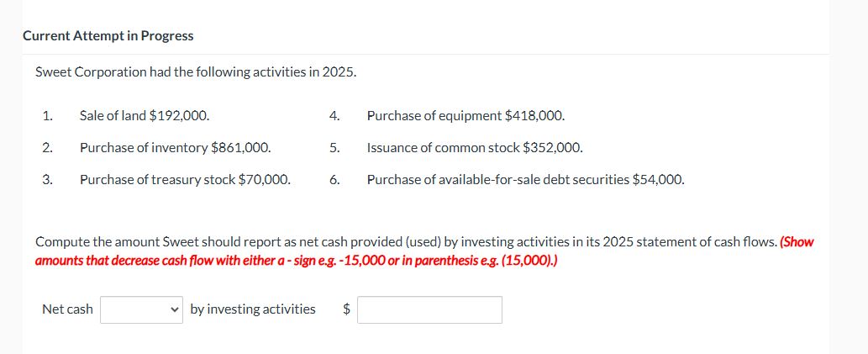Select the Purchase of treasury stock $70,000 item
This screenshot has height=354, width=868.
185,179
